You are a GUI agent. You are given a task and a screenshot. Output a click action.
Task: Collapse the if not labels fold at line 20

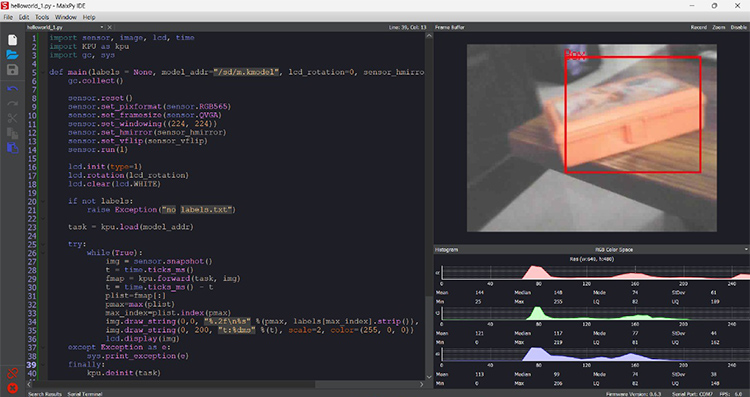click(44, 201)
